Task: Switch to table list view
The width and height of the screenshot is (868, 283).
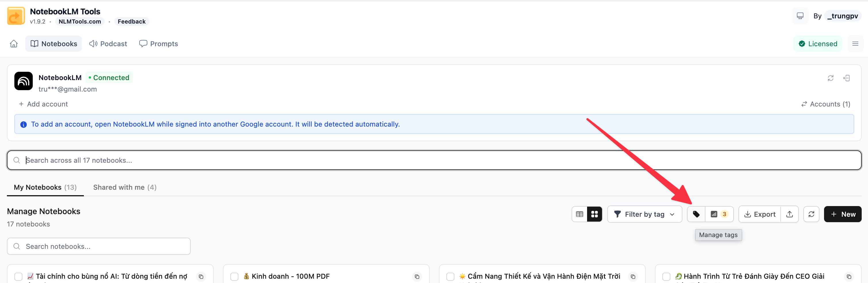Action: 580,214
